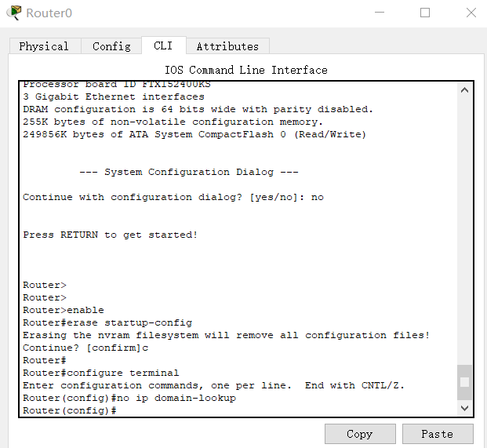Switch to the Physical tab
Image resolution: width=487 pixels, height=448 pixels.
pyautogui.click(x=44, y=46)
